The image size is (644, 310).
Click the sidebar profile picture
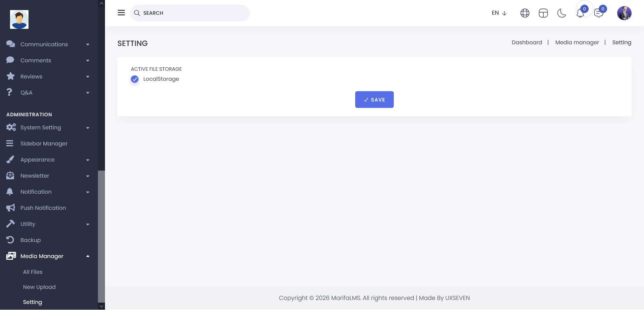click(19, 19)
